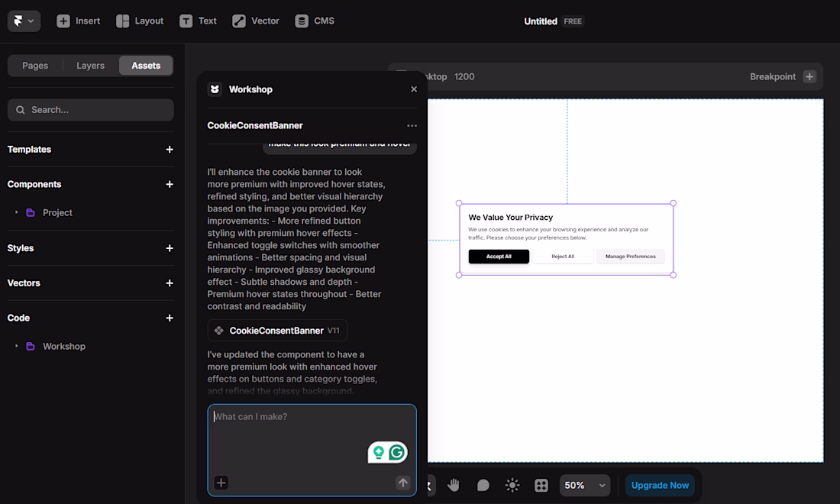Screen dimensions: 840x504
Task: Click the 1200 desktop width value
Action: tap(464, 76)
